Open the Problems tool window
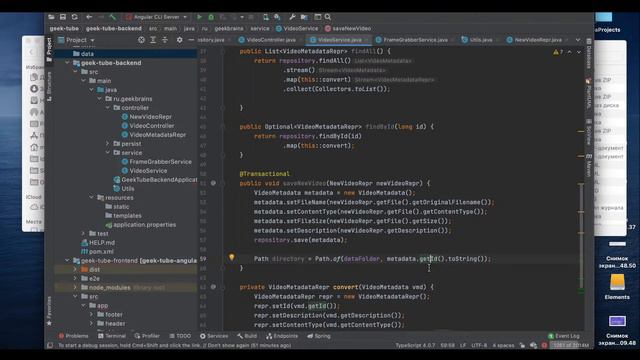Screen dimensions: 640x360 (73, 336)
